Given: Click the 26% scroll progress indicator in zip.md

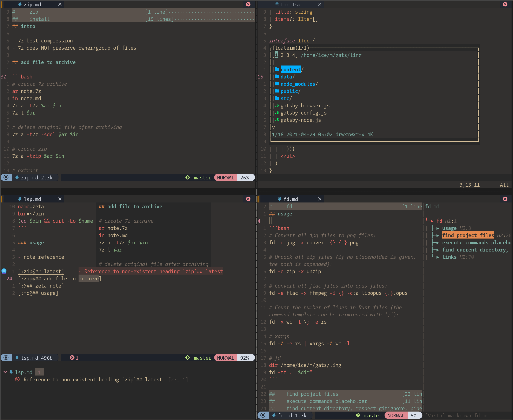Looking at the screenshot, I should click(245, 177).
